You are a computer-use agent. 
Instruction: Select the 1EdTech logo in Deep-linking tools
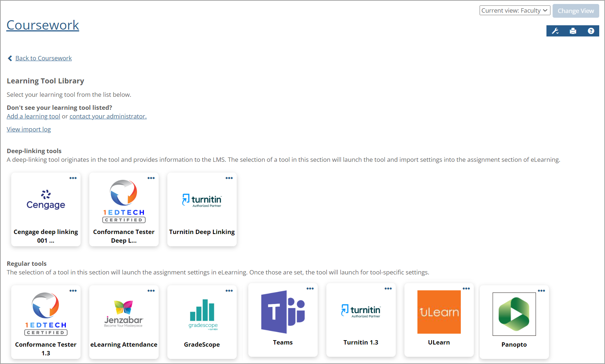pyautogui.click(x=124, y=201)
